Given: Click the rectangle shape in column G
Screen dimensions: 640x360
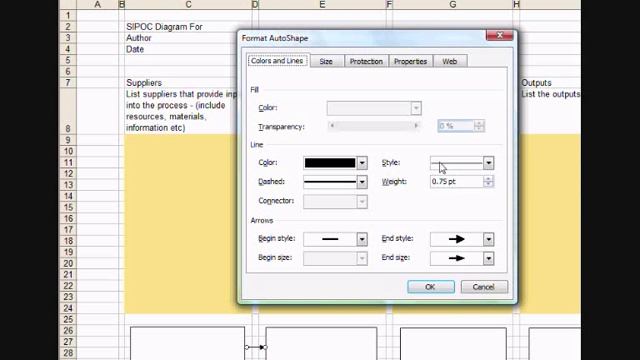Looking at the screenshot, I should point(453,344).
